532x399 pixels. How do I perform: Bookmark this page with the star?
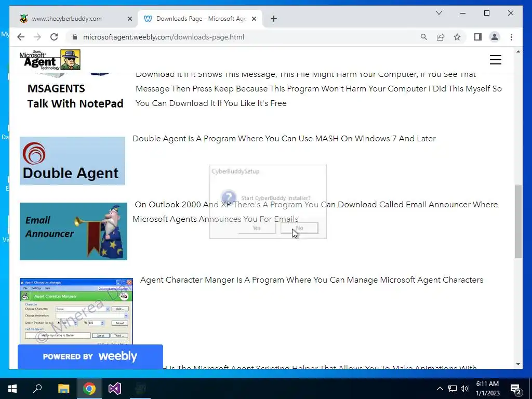tap(457, 37)
